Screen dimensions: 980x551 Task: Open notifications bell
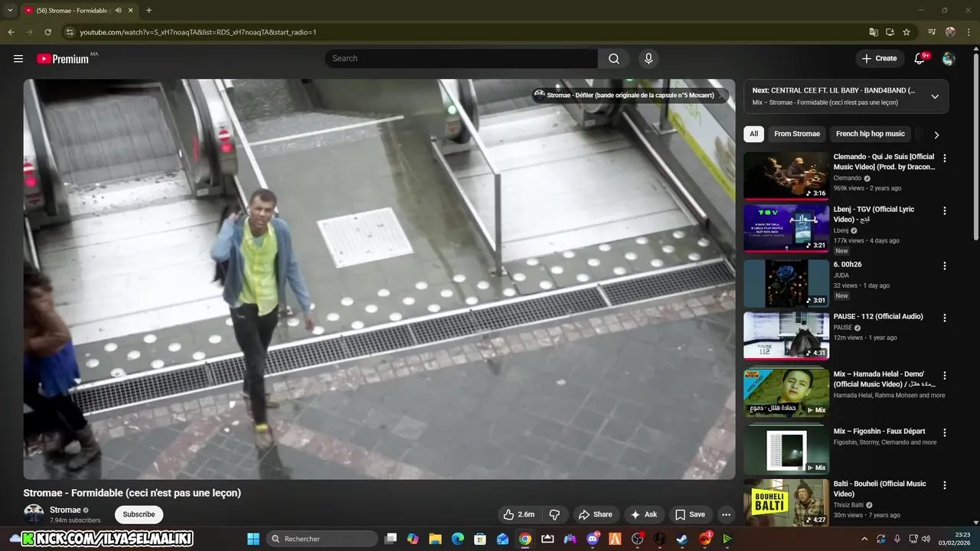[x=920, y=58]
